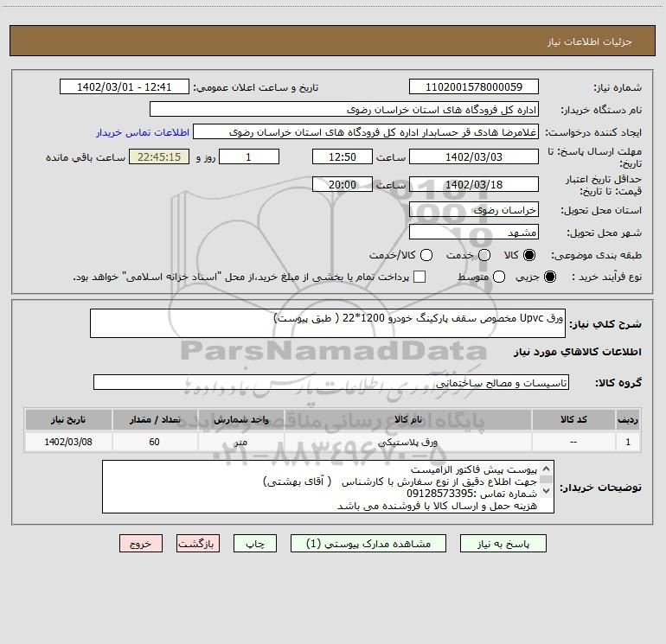Click the واحد شمارش column header
This screenshot has width=666, height=644.
[240, 419]
